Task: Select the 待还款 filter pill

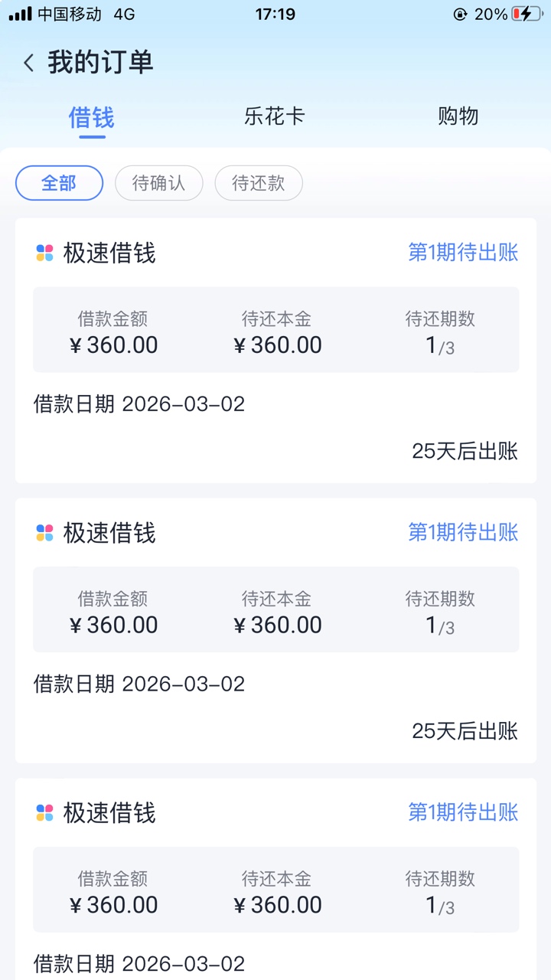Action: 258,183
